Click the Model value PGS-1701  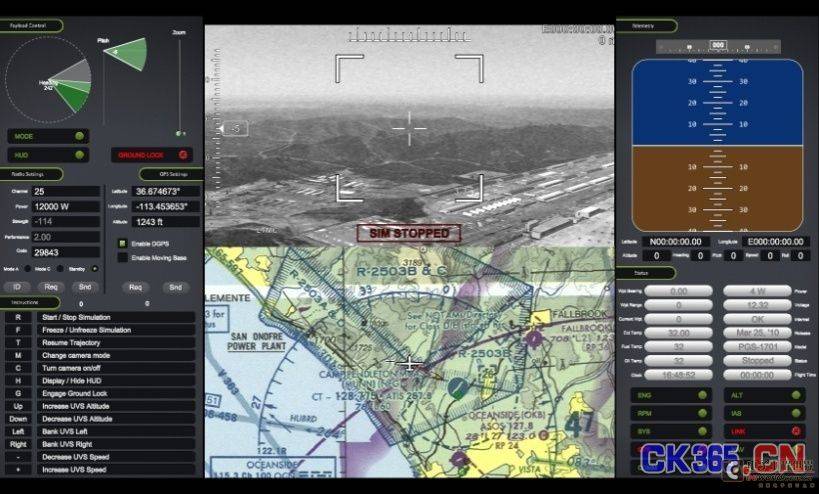pyautogui.click(x=757, y=347)
